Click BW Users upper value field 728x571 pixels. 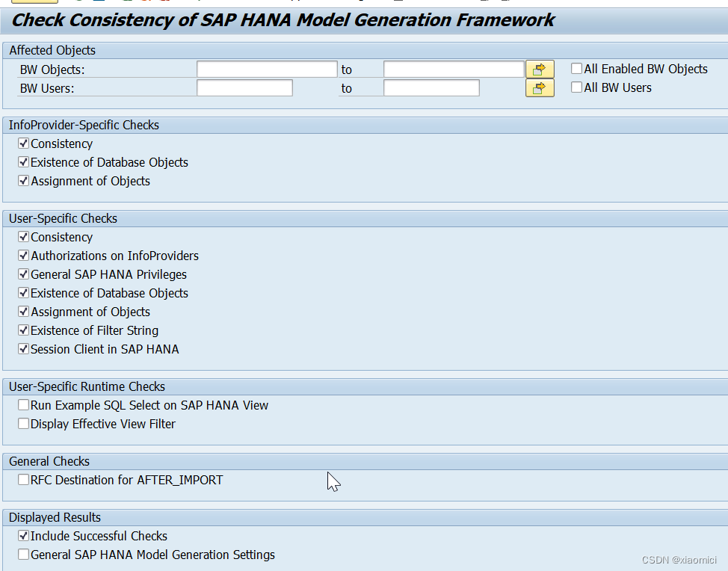(431, 87)
